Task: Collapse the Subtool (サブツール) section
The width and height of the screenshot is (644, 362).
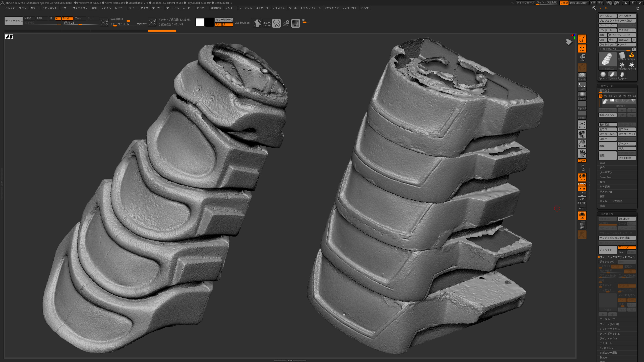Action: pos(607,86)
